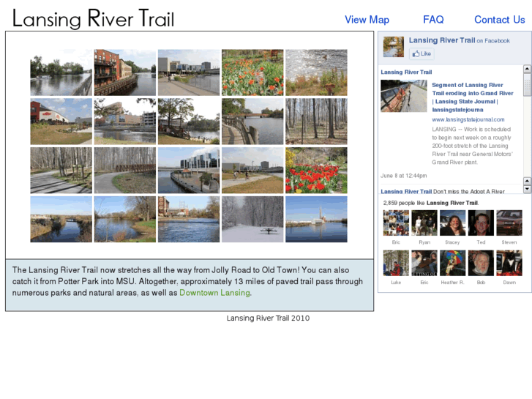
Task: Click the feed scrollbar thumb
Action: coord(527,84)
